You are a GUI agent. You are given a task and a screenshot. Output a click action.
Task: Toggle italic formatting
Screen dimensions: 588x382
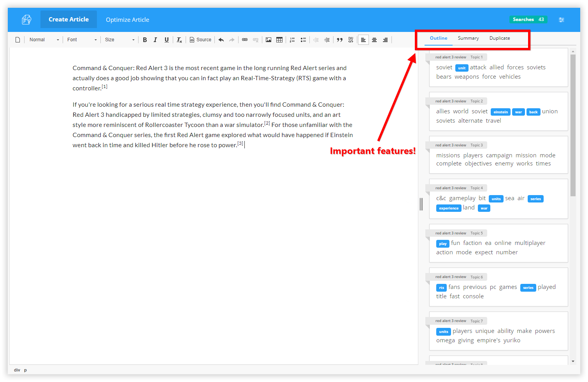(x=155, y=40)
